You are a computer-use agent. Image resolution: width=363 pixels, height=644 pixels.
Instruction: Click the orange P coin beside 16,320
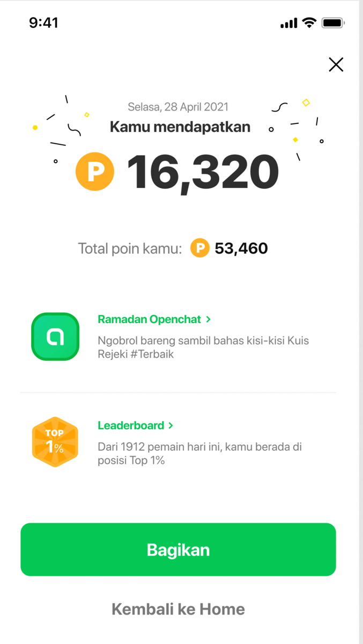[95, 171]
